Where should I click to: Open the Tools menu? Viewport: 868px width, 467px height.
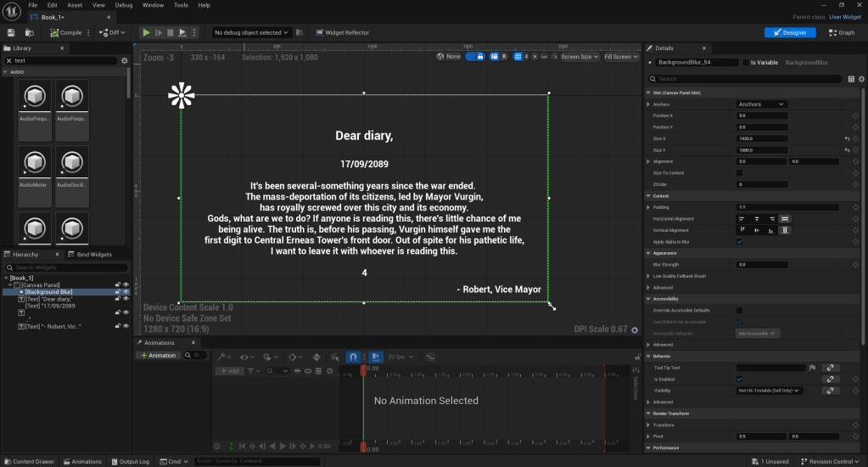[x=181, y=5]
